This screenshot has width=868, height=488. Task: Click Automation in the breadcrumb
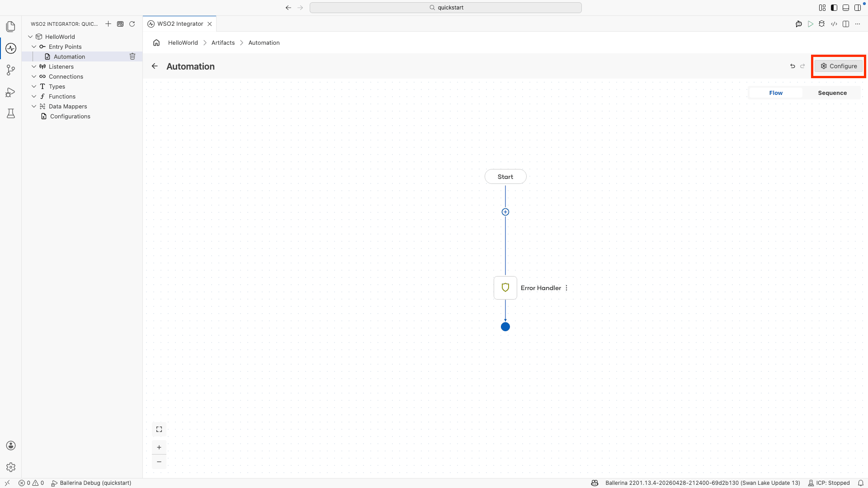[x=264, y=42]
